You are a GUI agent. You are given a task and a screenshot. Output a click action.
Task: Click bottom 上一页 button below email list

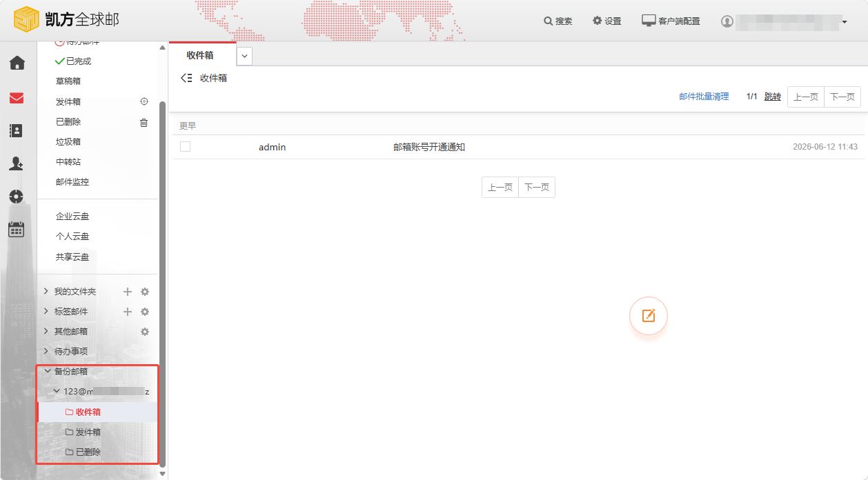point(500,188)
